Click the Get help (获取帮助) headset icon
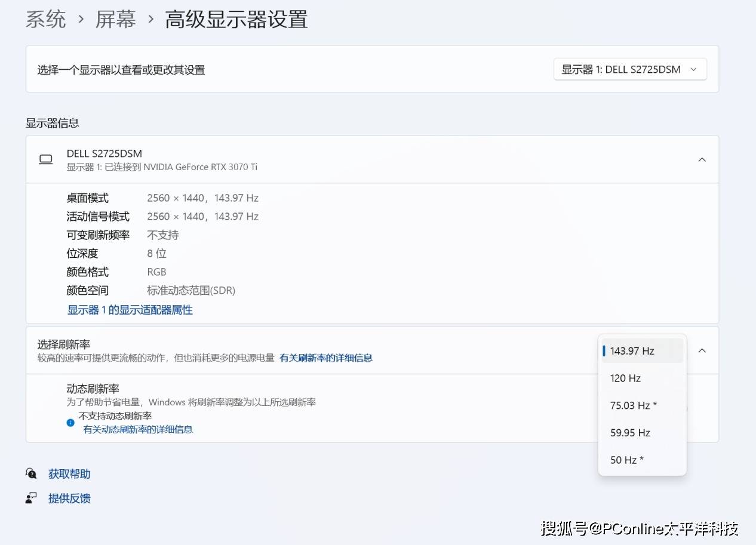The height and width of the screenshot is (545, 756). (31, 474)
